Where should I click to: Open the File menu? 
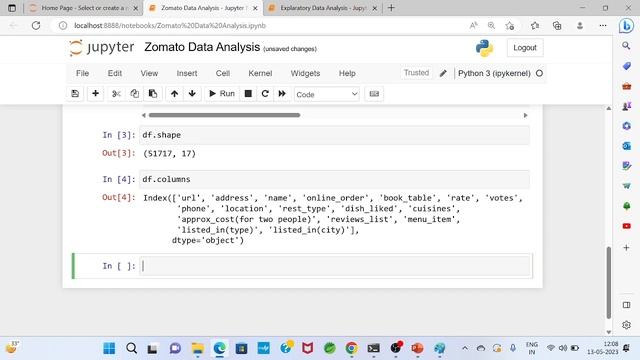coord(82,73)
